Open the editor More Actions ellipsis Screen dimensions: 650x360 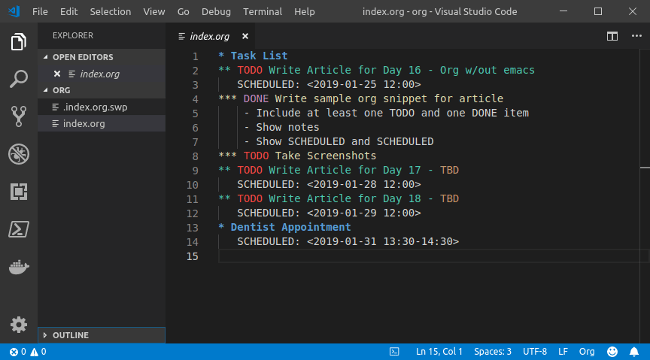point(637,36)
